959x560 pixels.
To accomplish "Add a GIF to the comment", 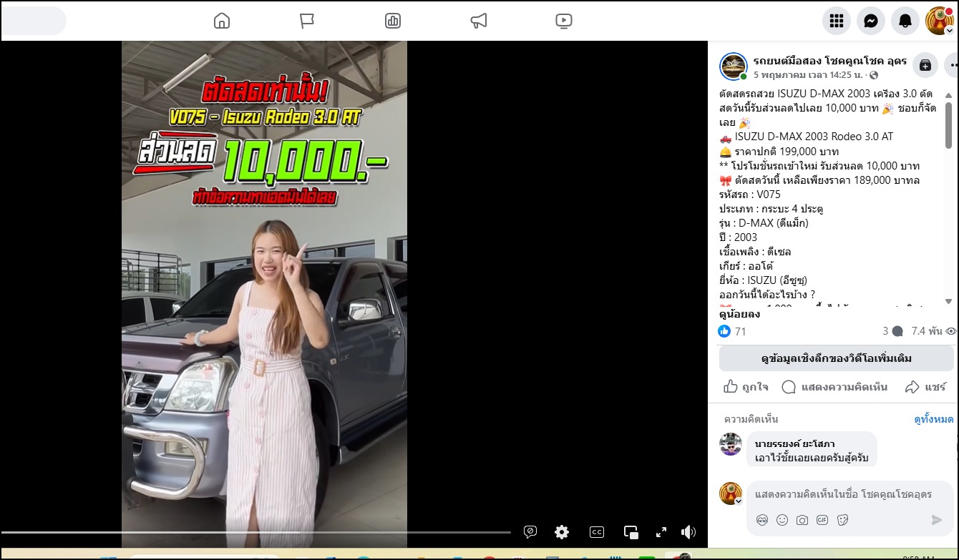I will coord(822,520).
